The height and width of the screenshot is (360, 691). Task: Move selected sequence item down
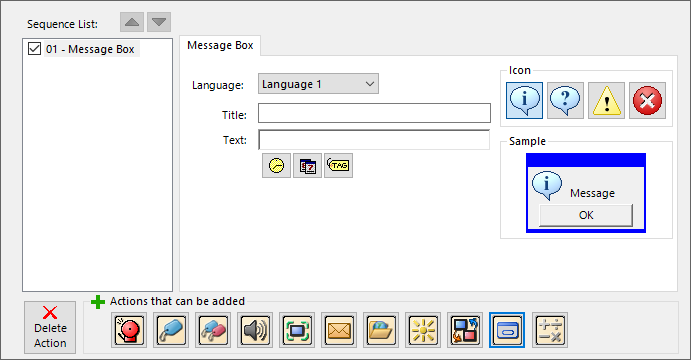click(159, 22)
